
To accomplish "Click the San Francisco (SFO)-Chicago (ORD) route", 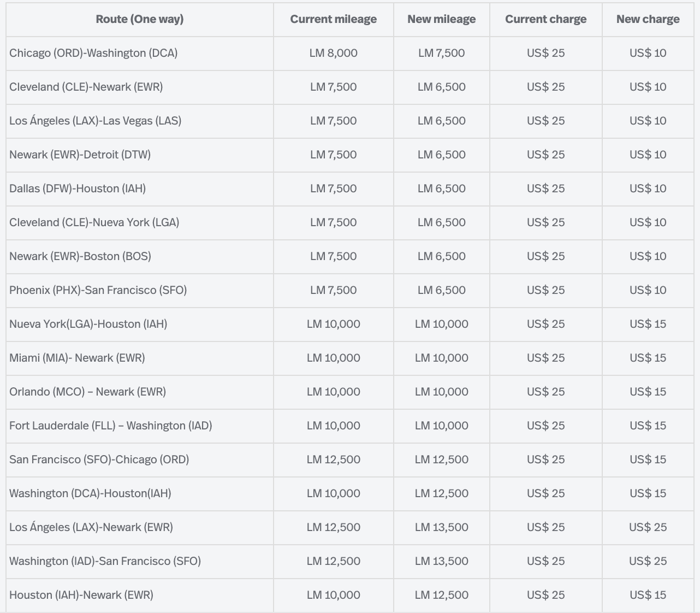I will coord(99,460).
